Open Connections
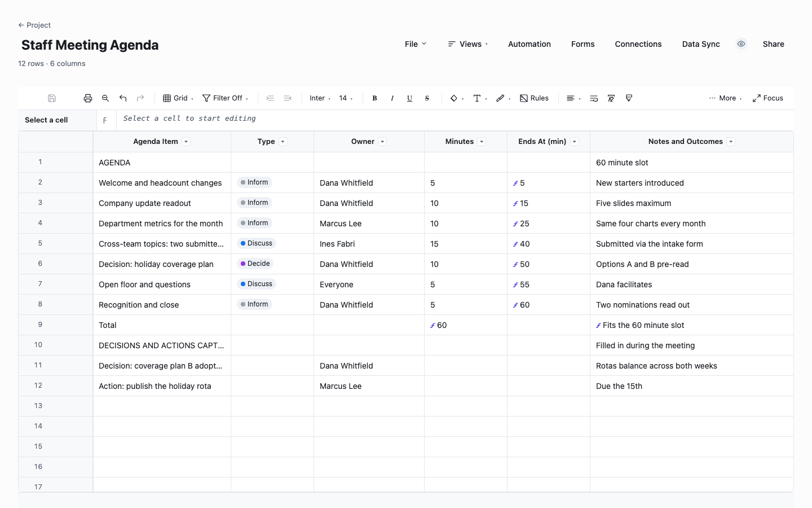 [638, 44]
